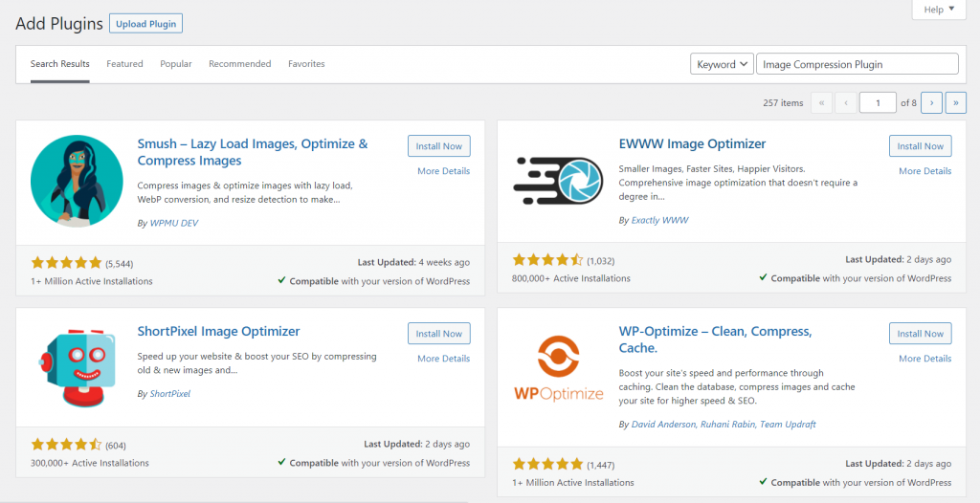Click Smush's 1+ Million Active Installations text
This screenshot has height=503, width=980.
[x=91, y=281]
